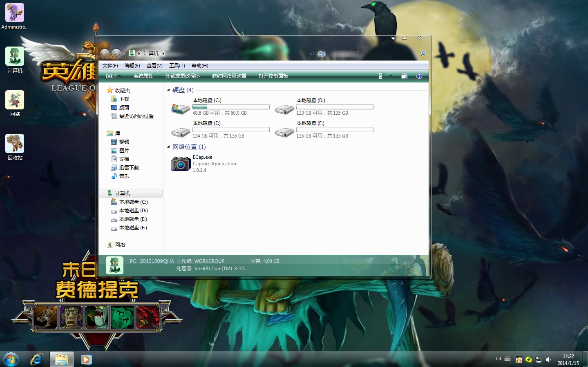Viewport: 588px width, 367px height.
Task: Select 本地磁盘 (D:) in navigation tree
Action: coord(129,211)
